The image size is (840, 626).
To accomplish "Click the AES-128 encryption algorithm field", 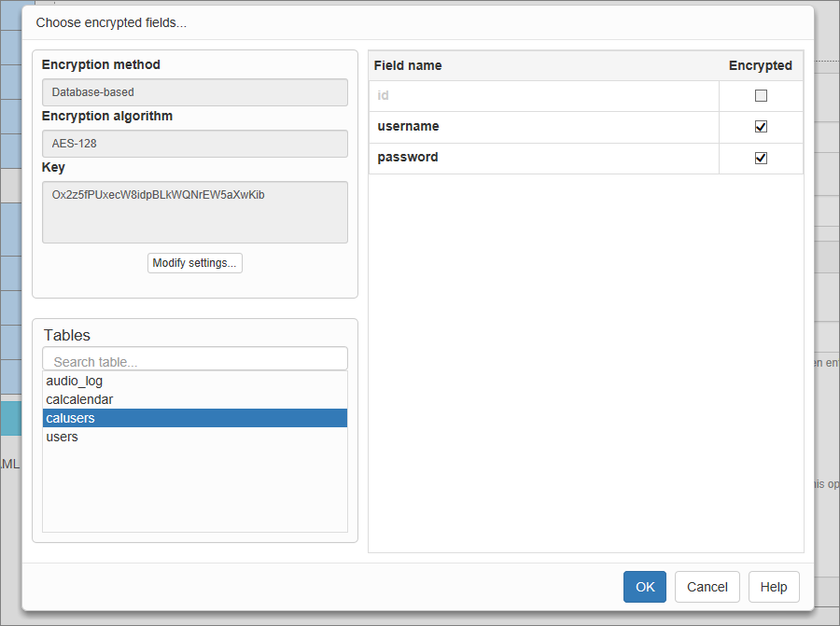I will [195, 144].
